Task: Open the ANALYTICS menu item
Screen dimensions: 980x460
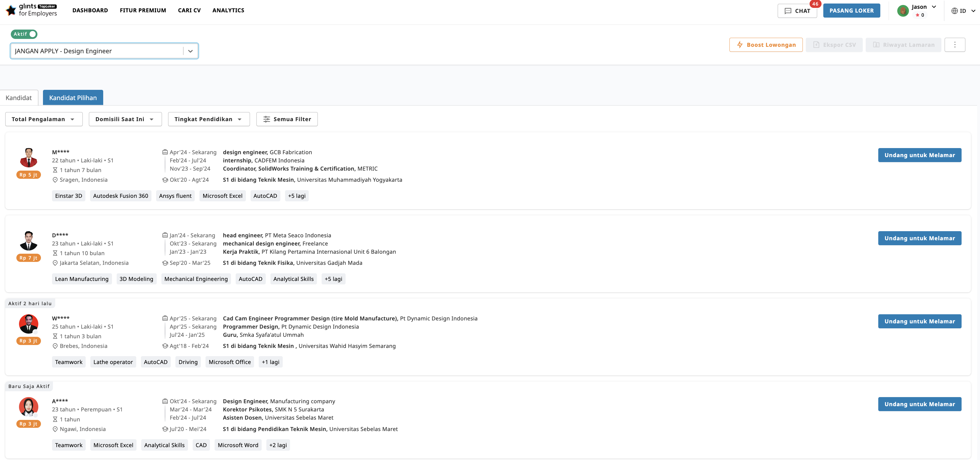Action: tap(228, 10)
